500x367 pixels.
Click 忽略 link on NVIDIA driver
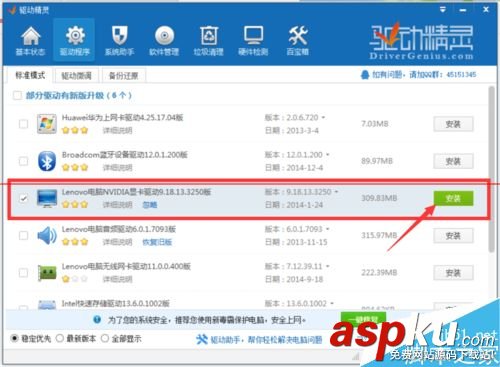[150, 205]
